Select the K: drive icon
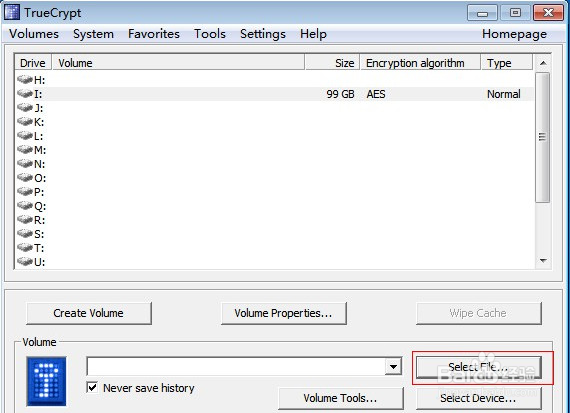 (x=25, y=121)
